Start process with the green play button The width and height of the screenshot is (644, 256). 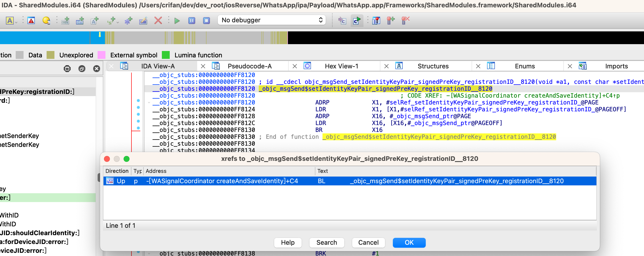point(177,21)
